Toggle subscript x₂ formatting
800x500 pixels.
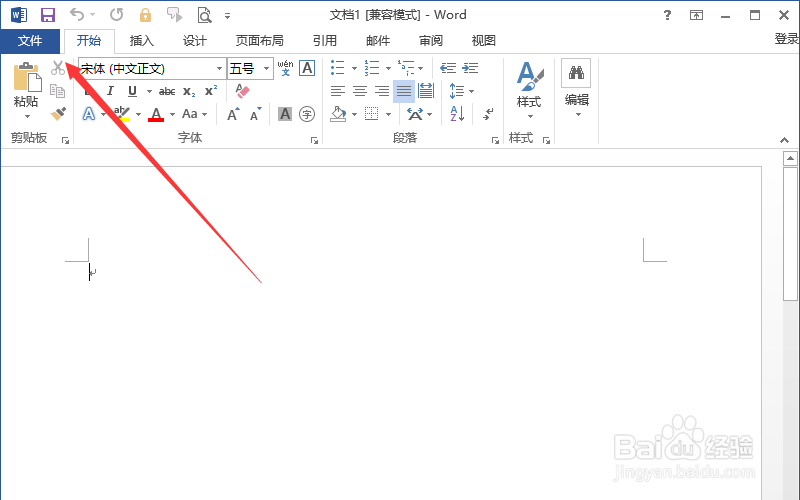coord(189,91)
